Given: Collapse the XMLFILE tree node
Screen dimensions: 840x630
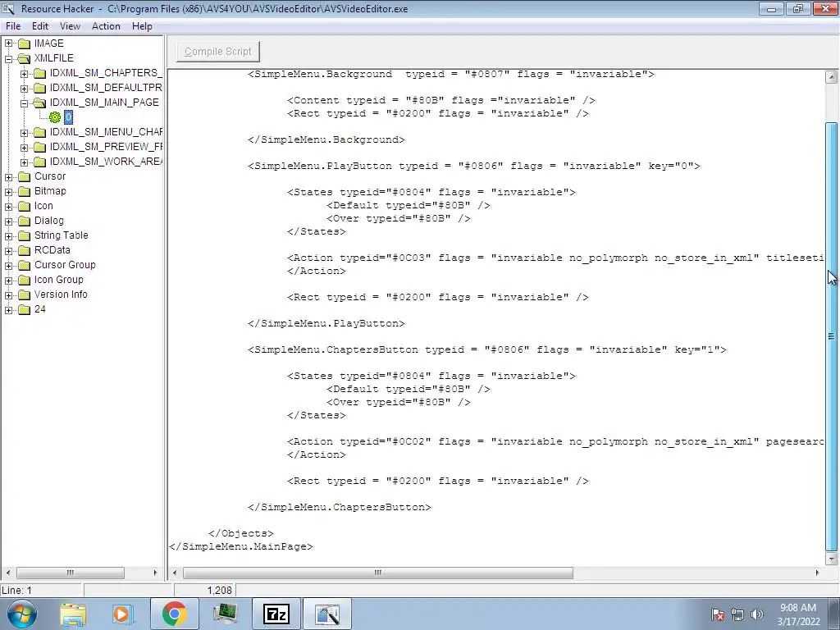Looking at the screenshot, I should [8, 58].
